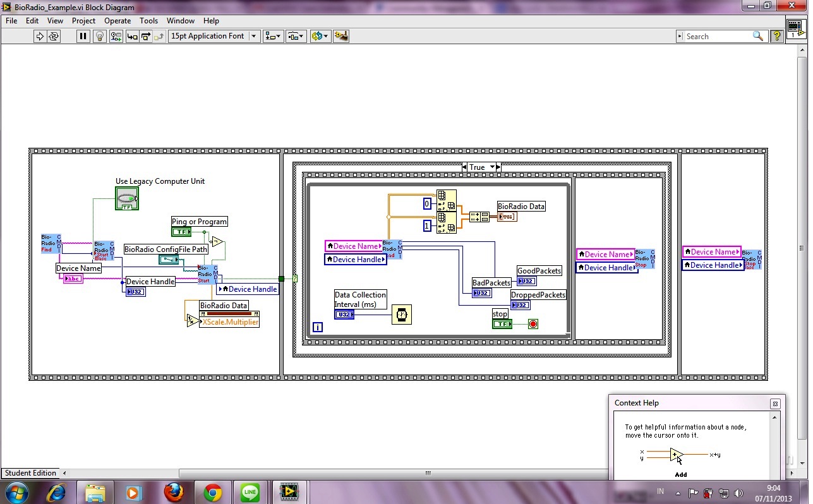This screenshot has height=504, width=813.
Task: Click case selector next arrow
Action: pyautogui.click(x=498, y=167)
